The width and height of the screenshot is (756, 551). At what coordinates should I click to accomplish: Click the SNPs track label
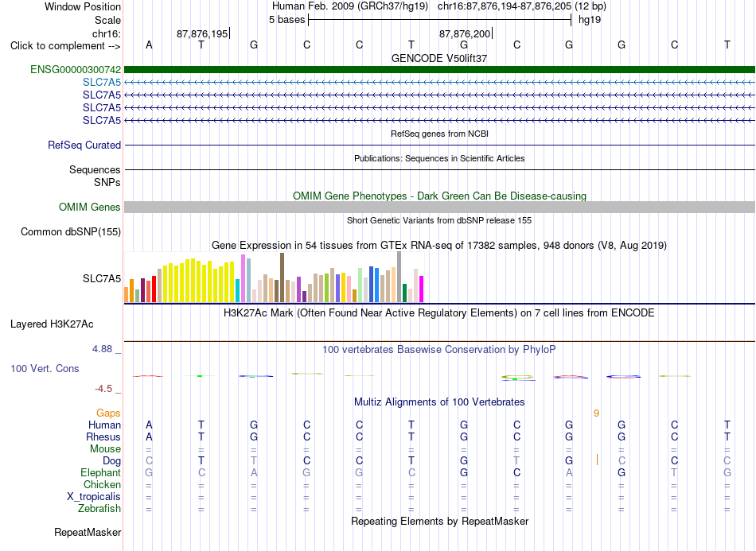pyautogui.click(x=107, y=183)
